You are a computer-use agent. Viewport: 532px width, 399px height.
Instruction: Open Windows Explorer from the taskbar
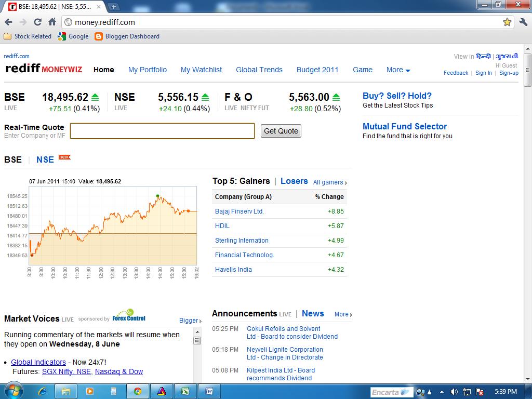coord(65,392)
